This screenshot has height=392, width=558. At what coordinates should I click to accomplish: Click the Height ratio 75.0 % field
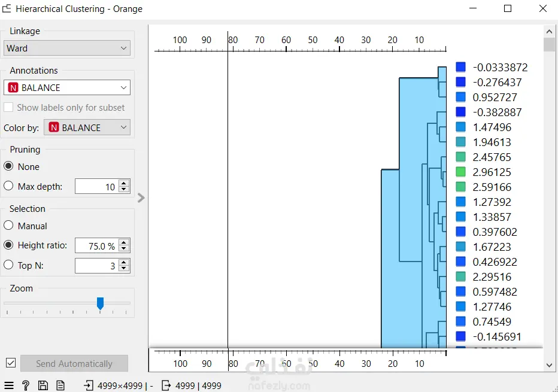(x=97, y=245)
